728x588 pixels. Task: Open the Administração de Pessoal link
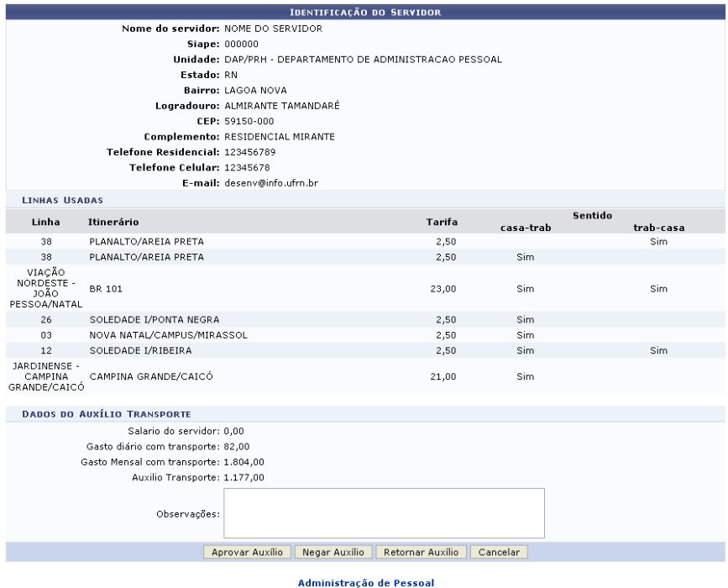tap(364, 580)
